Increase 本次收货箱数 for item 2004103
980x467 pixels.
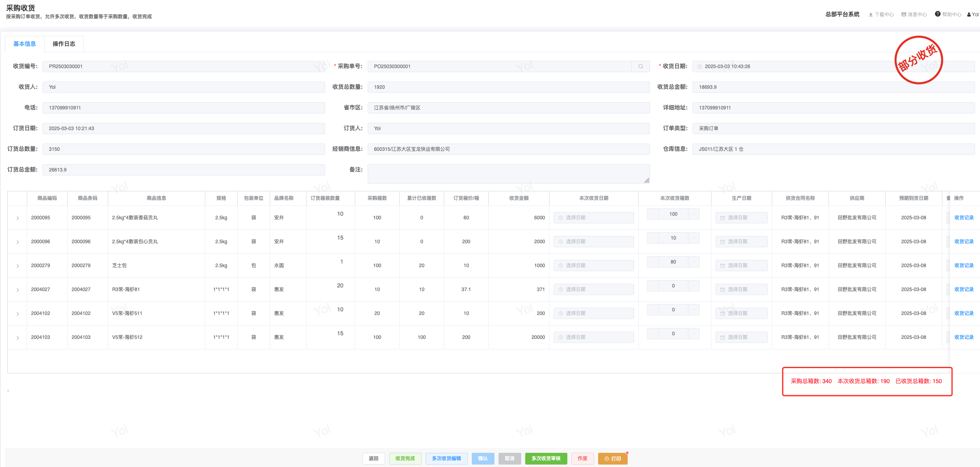point(694,334)
